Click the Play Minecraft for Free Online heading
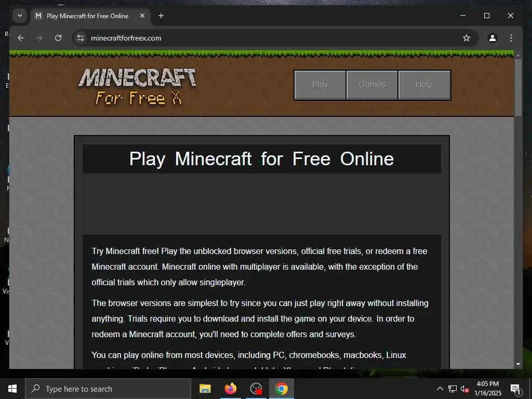Viewport: 532px width, 399px height. tap(262, 159)
